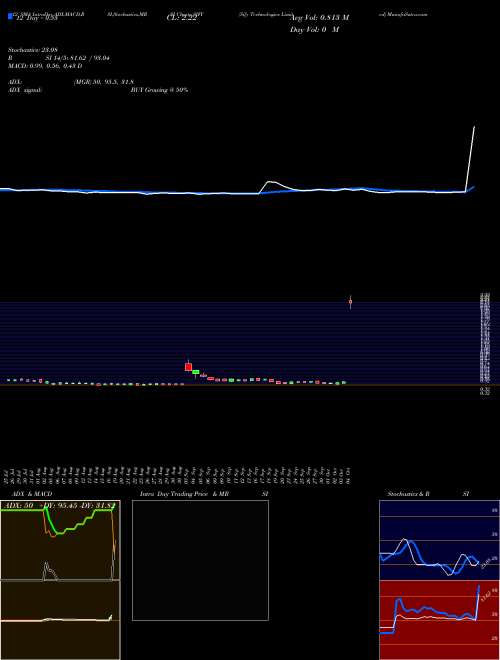
Task: Click the blue legend square at top-left
Action: point(10,17)
